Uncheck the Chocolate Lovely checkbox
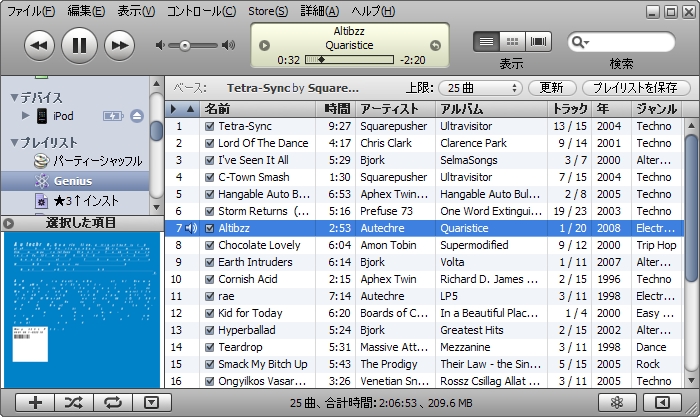Viewport: 700px width, 417px height. pos(209,245)
